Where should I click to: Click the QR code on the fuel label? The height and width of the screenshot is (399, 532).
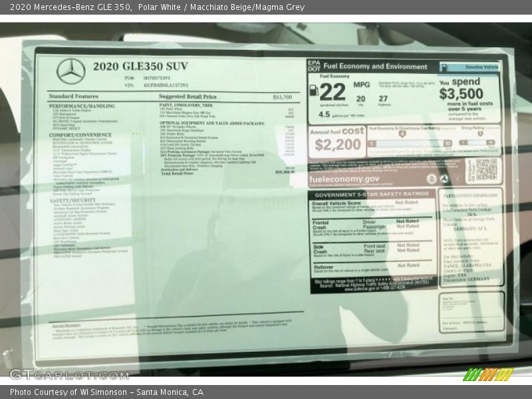tap(486, 170)
